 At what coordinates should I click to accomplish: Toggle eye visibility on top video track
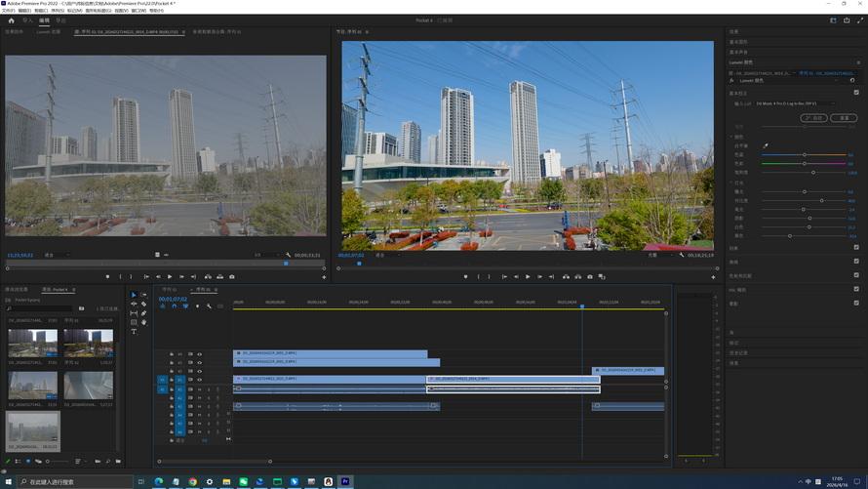click(x=199, y=353)
